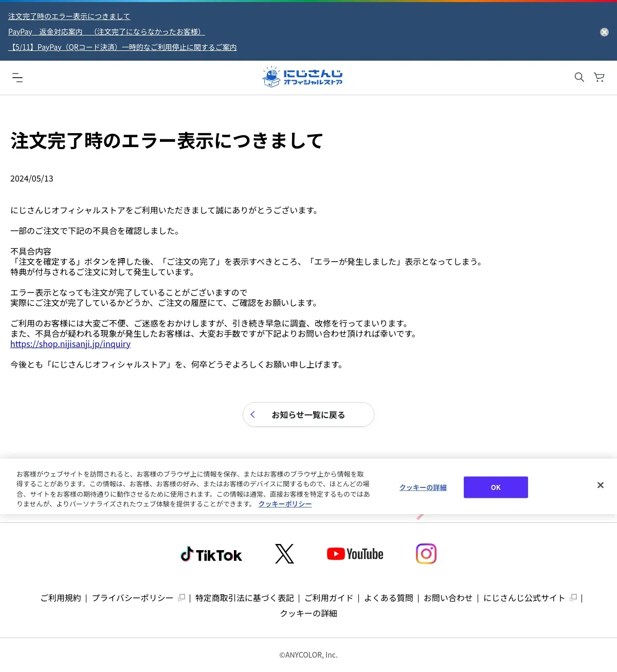Viewport: 617px width, 672px height.
Task: Open the TikTok social link
Action: [211, 554]
